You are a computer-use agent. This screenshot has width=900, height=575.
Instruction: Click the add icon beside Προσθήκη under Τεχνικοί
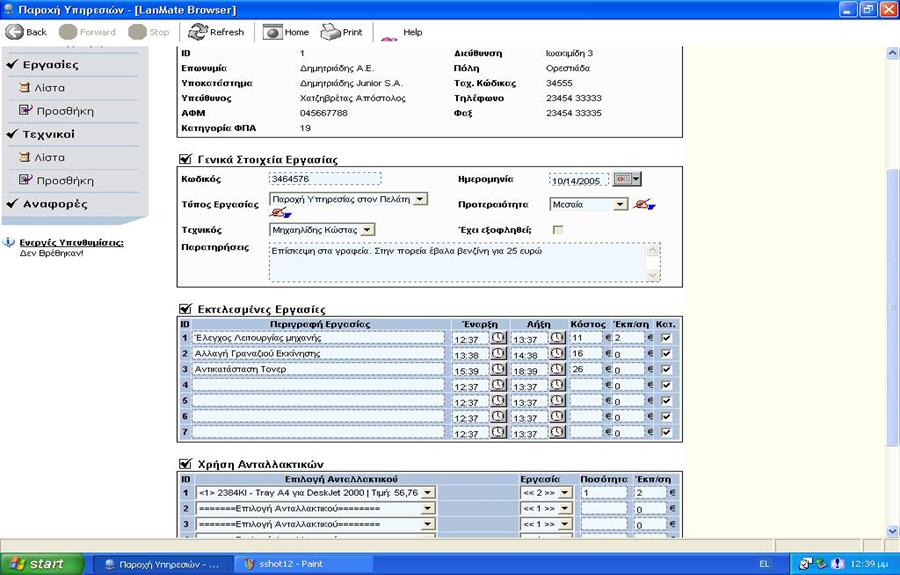pyautogui.click(x=25, y=180)
